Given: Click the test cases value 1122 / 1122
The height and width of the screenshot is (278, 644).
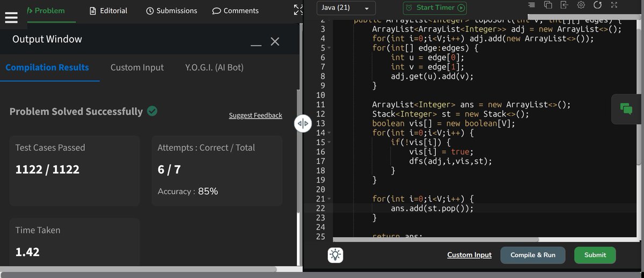Looking at the screenshot, I should (47, 170).
